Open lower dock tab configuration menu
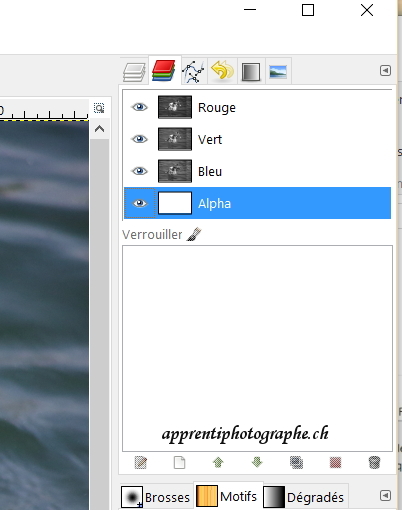The height and width of the screenshot is (510, 402). pos(385,495)
